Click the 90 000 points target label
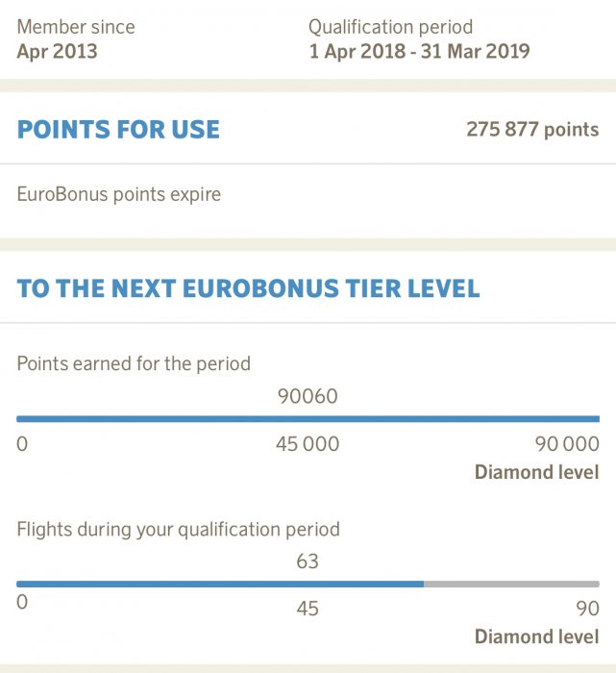The width and height of the screenshot is (616, 673). tap(566, 444)
